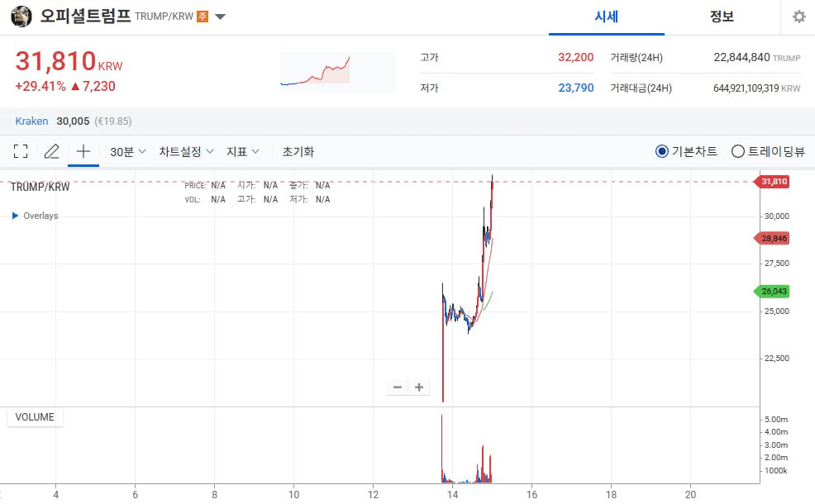The height and width of the screenshot is (504, 815).
Task: Zoom in the chart with plus button
Action: pyautogui.click(x=419, y=388)
